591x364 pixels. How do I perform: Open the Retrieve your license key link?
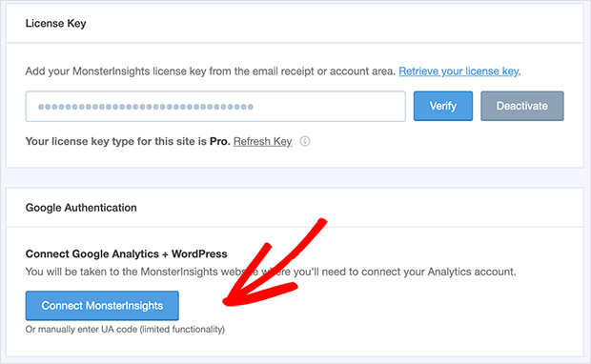(x=459, y=71)
